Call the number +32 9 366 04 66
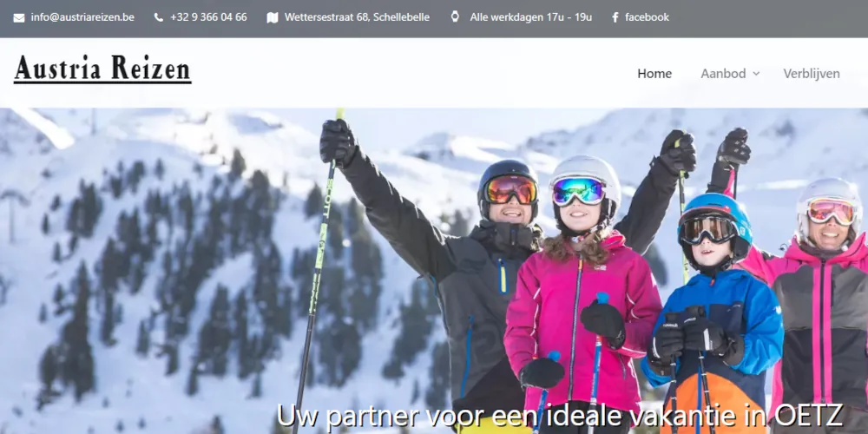The height and width of the screenshot is (434, 868). coord(208,17)
